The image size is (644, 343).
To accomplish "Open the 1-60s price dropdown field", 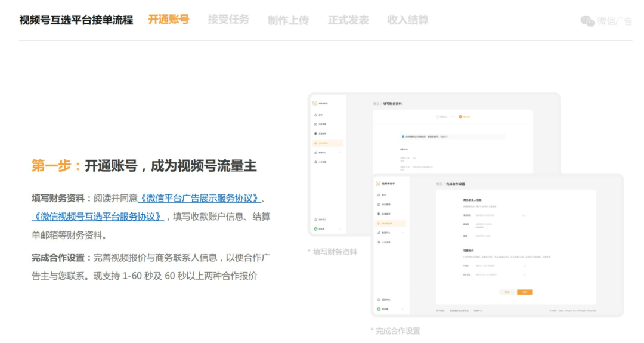I will [x=500, y=265].
